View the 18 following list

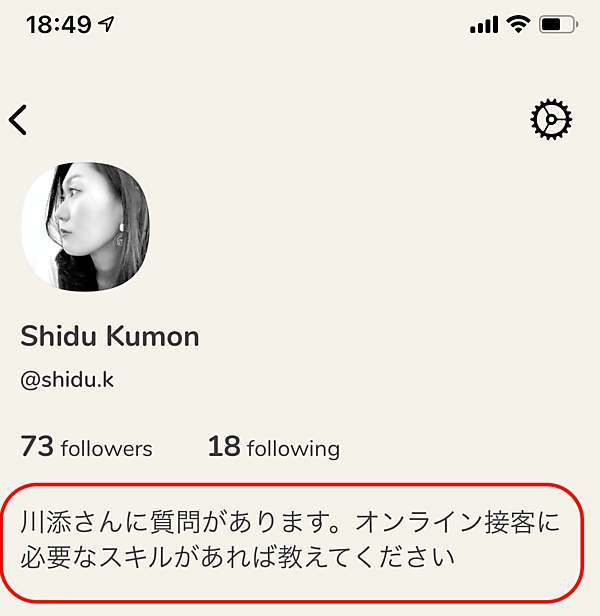(273, 447)
